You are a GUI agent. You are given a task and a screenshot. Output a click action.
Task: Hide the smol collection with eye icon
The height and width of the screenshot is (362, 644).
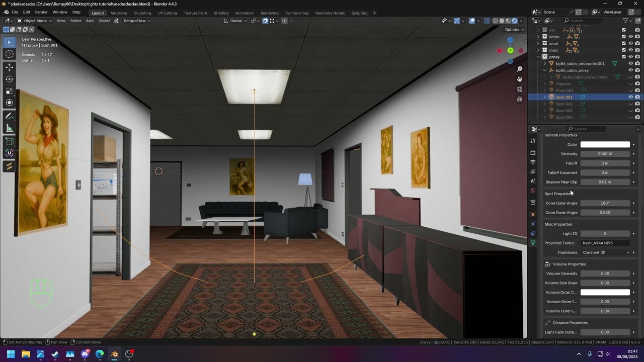click(630, 43)
